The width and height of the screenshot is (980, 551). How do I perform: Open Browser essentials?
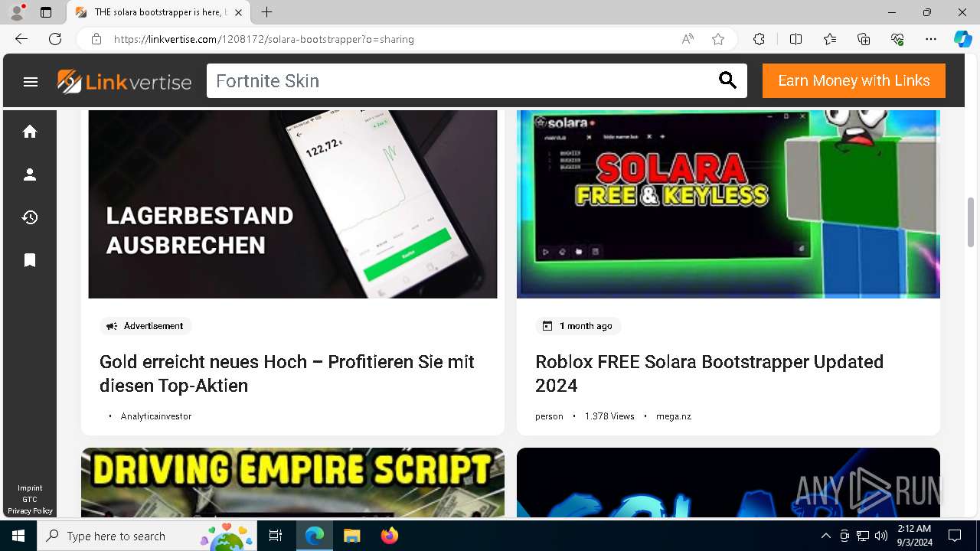click(897, 39)
